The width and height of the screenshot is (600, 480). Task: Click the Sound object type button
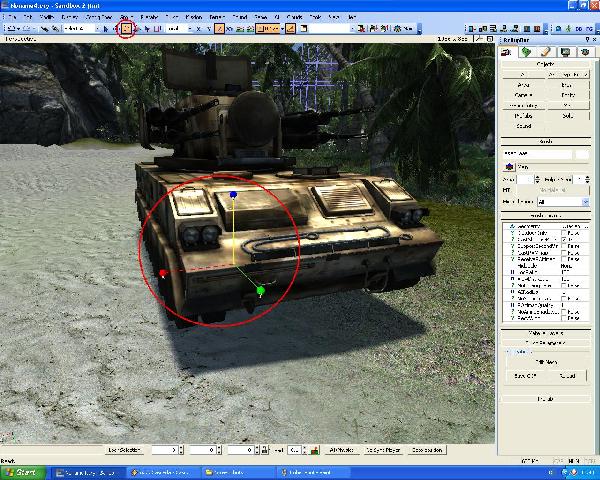click(523, 126)
